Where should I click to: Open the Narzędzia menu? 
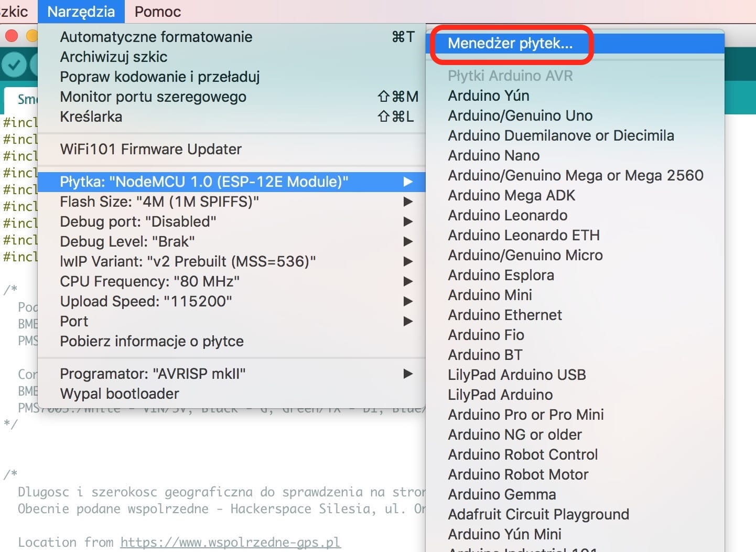(x=81, y=12)
